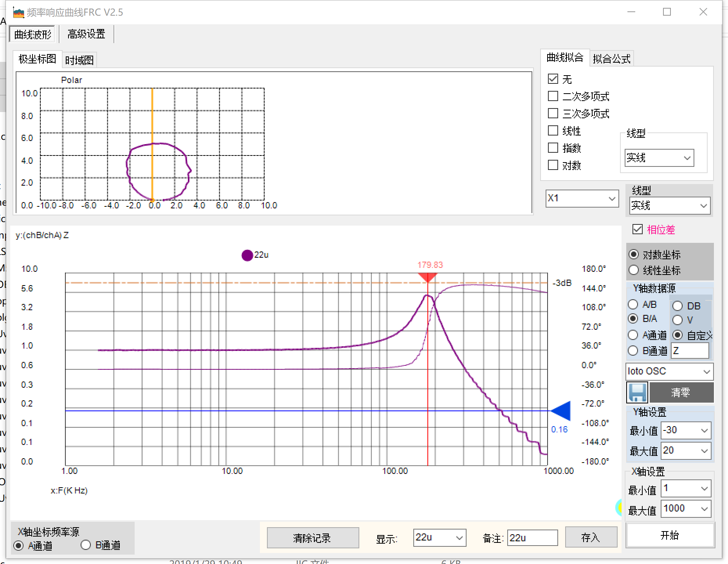The height and width of the screenshot is (564, 728).
Task: Expand the Ioto OSC device dropdown
Action: [x=669, y=371]
